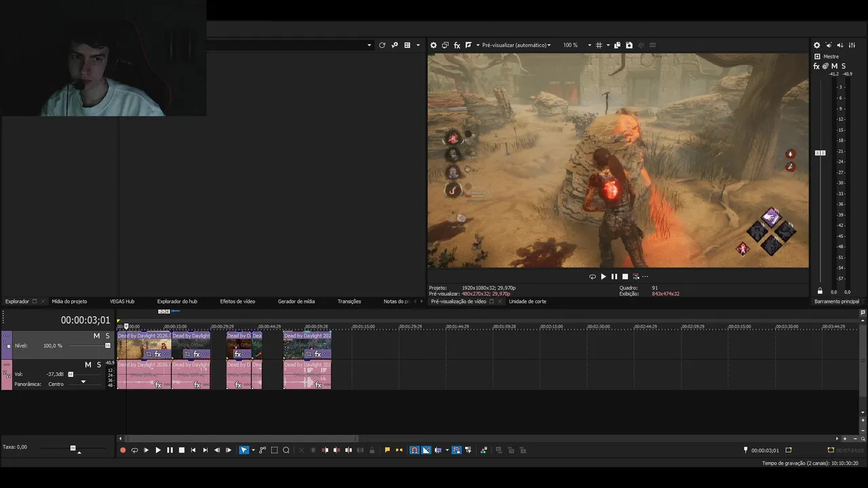Viewport: 868px width, 488px height.
Task: Play the timeline from the transport bar
Action: click(x=158, y=450)
